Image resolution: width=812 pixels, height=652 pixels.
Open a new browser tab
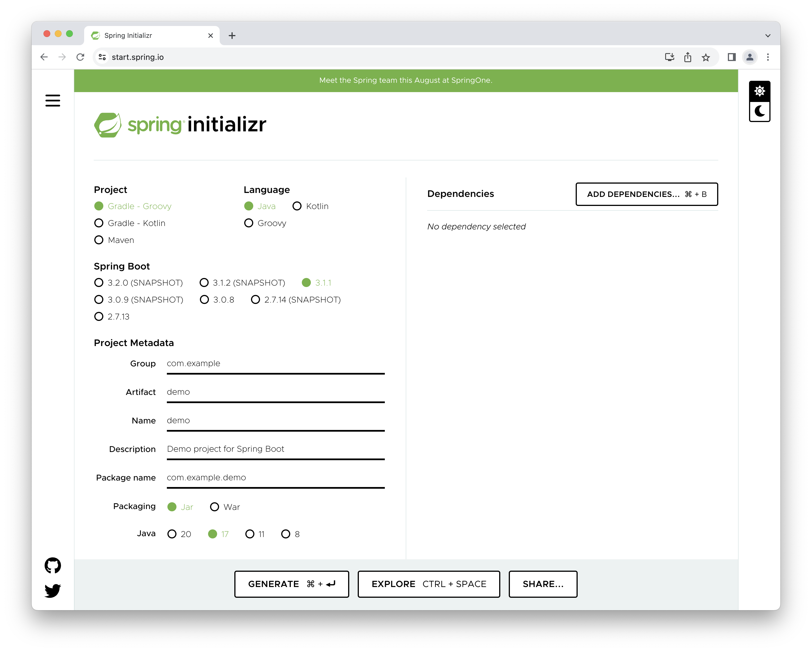(232, 35)
